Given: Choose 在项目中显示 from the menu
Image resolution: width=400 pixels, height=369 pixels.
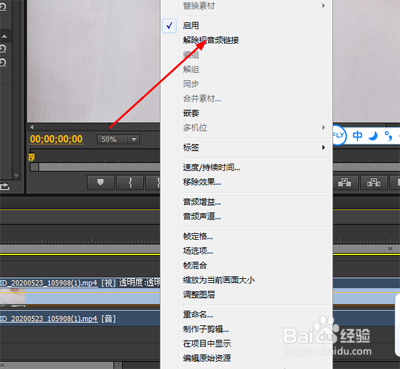Looking at the screenshot, I should point(247,344).
